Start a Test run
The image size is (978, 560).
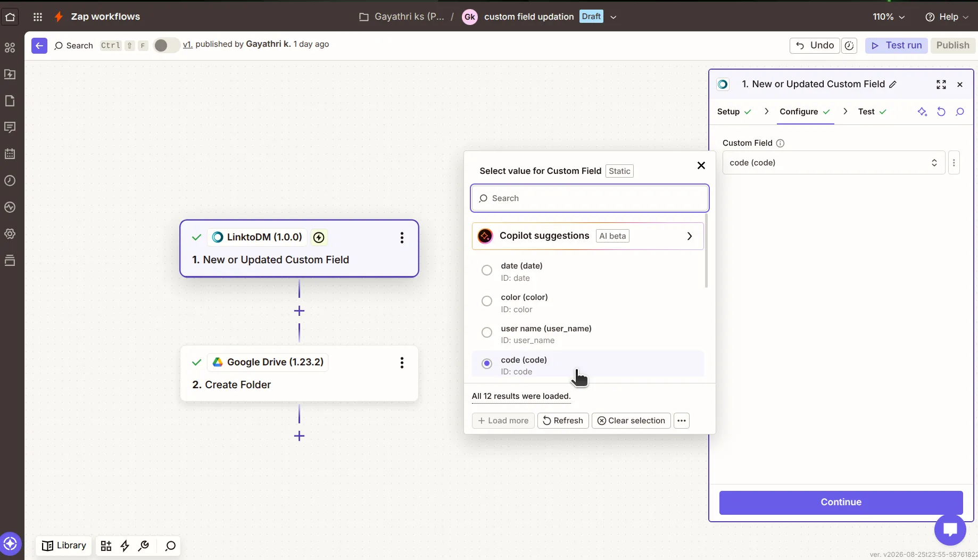(897, 46)
